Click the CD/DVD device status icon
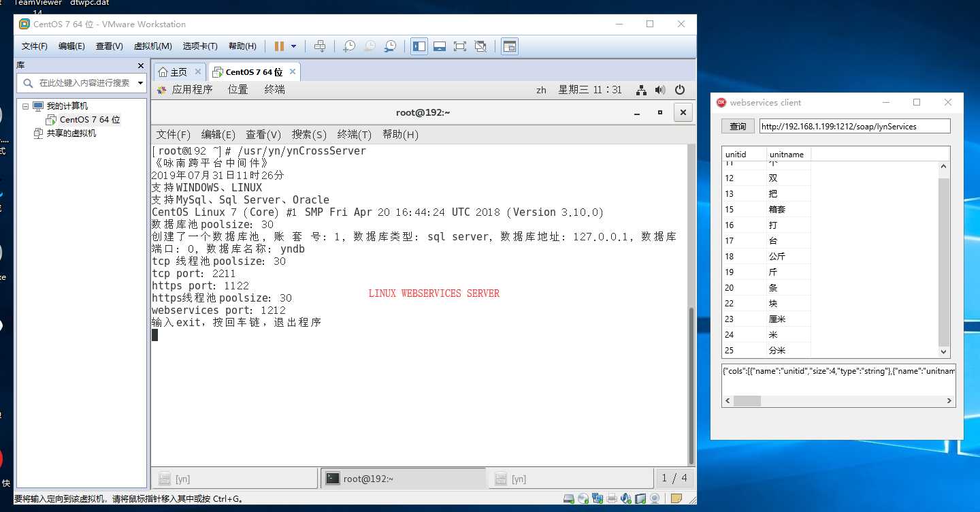 [583, 498]
